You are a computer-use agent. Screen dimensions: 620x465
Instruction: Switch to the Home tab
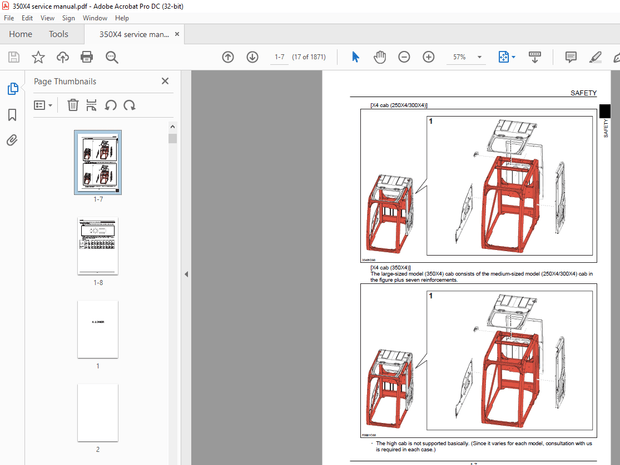[21, 34]
